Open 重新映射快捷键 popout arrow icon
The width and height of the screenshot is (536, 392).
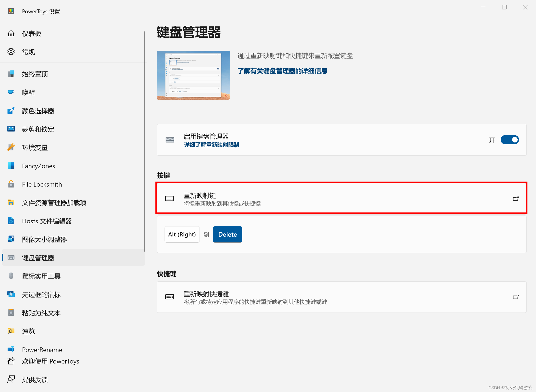(516, 297)
